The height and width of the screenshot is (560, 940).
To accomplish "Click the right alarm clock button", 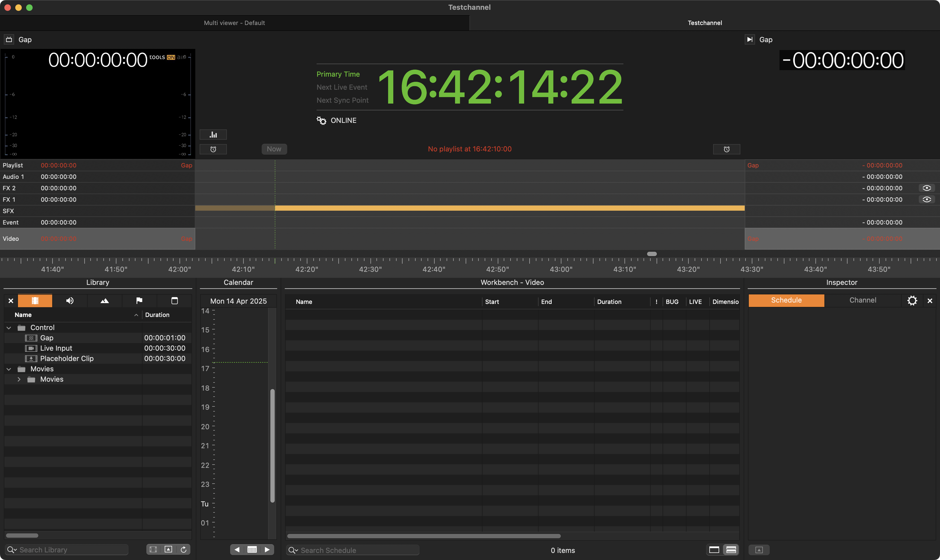I will [726, 149].
